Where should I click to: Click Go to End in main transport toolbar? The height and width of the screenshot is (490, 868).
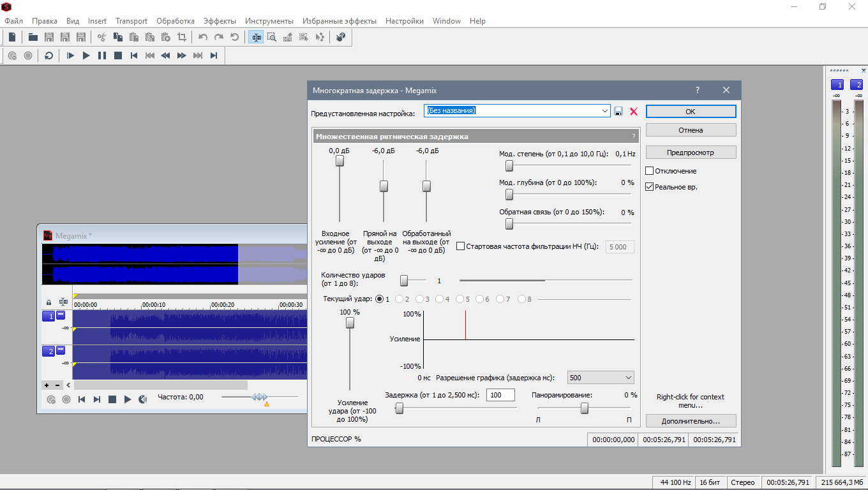(214, 56)
